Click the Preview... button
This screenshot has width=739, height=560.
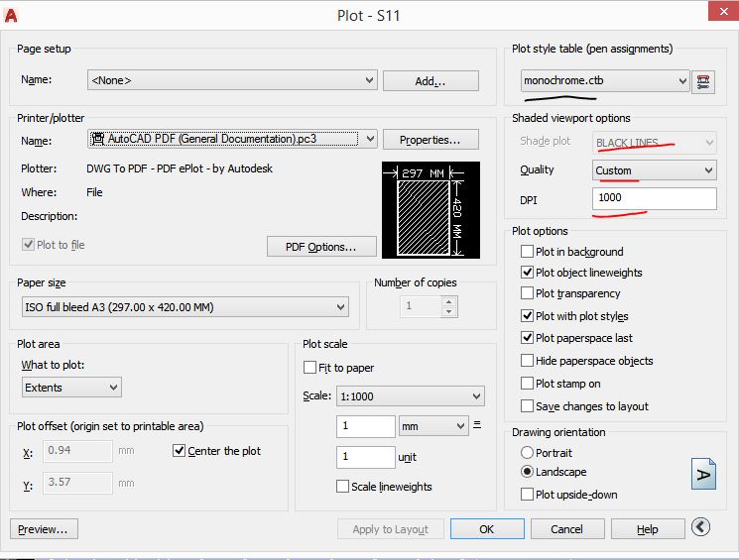point(44,529)
